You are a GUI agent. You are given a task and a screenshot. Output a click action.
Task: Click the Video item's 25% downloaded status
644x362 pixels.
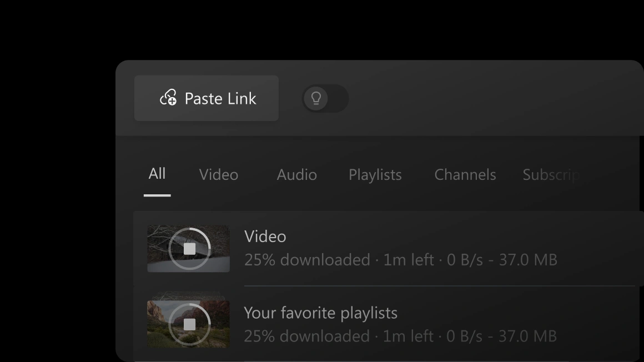pyautogui.click(x=400, y=260)
